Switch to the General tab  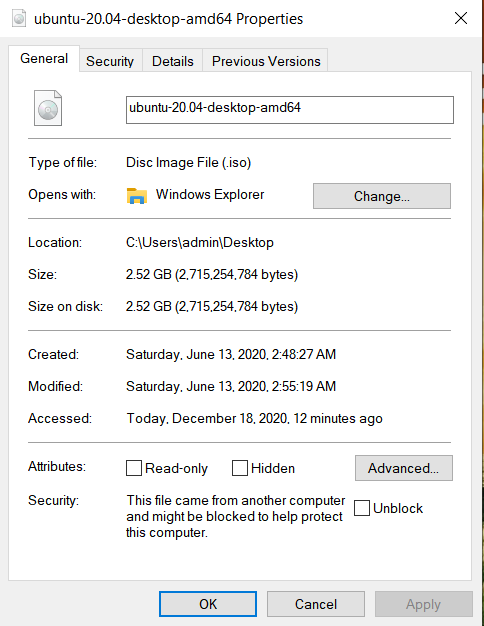44,59
